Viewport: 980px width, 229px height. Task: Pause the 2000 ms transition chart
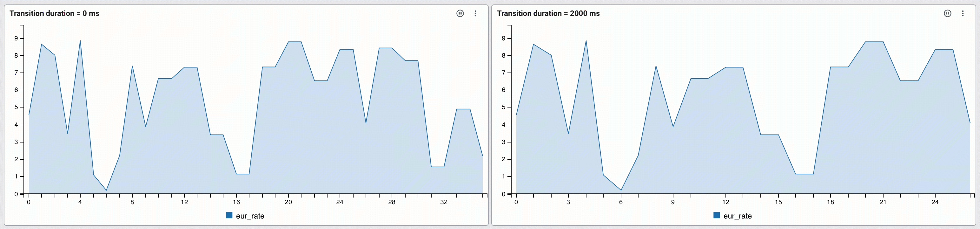[x=947, y=13]
